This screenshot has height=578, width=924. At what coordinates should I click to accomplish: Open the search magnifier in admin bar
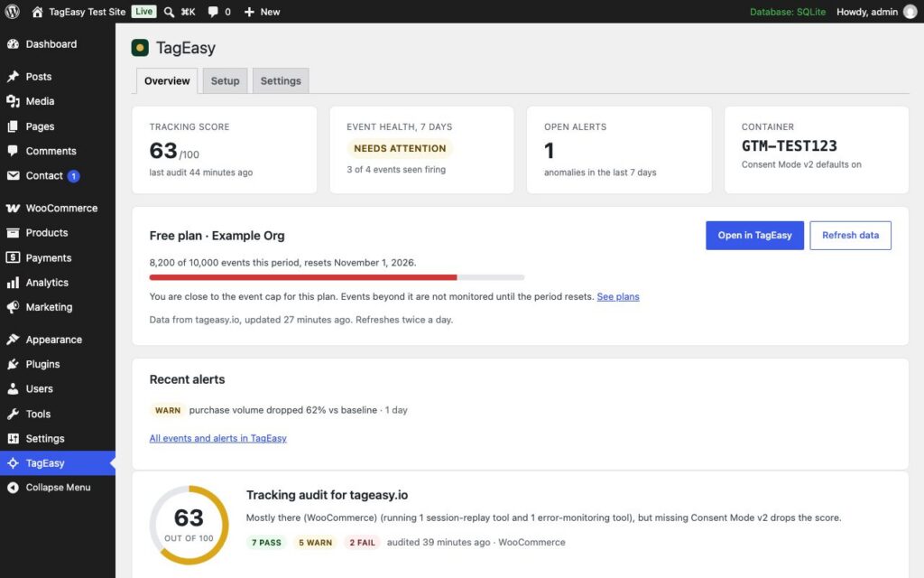pyautogui.click(x=169, y=12)
